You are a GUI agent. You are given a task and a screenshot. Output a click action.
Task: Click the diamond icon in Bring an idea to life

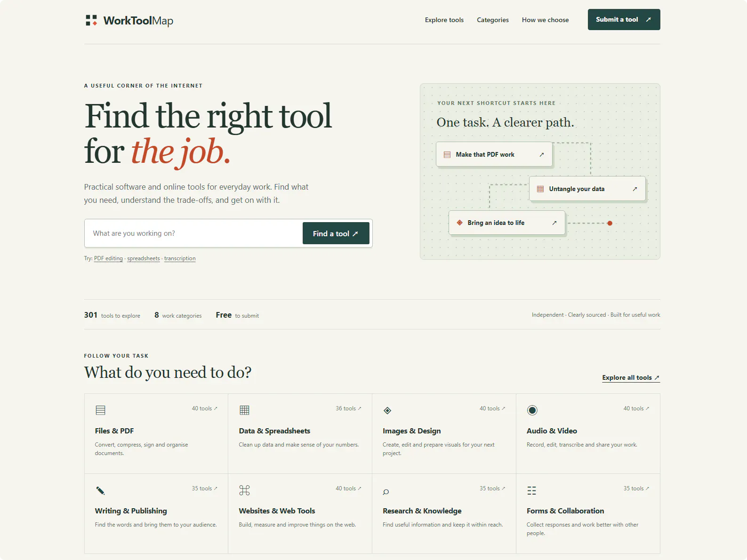(x=459, y=223)
